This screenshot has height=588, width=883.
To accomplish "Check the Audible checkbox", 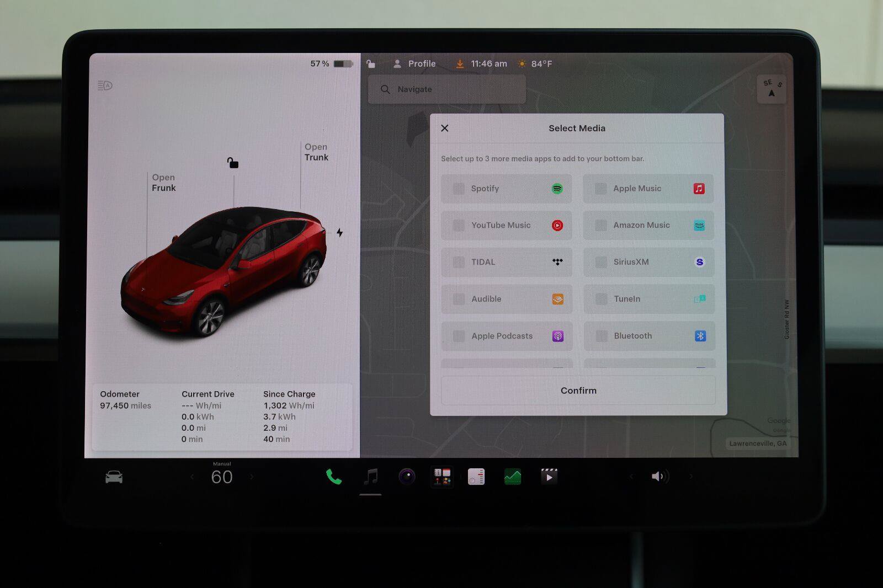I will [x=459, y=299].
